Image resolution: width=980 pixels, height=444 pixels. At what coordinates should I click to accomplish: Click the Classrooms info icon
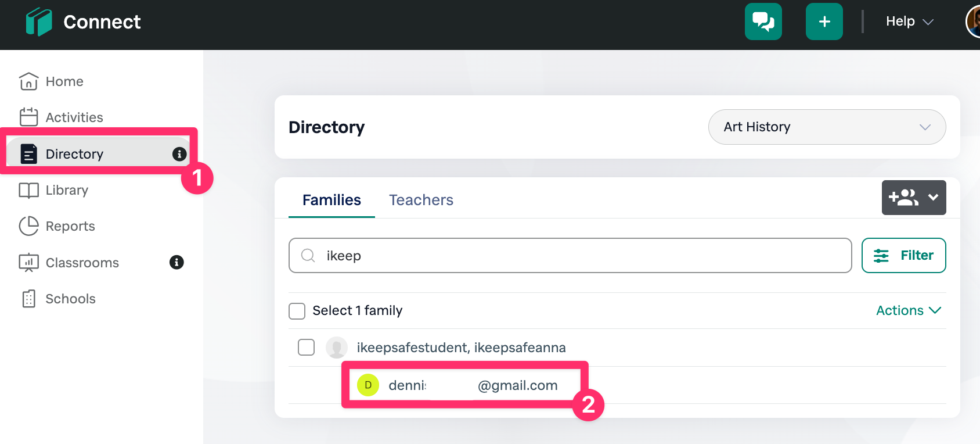click(x=176, y=263)
